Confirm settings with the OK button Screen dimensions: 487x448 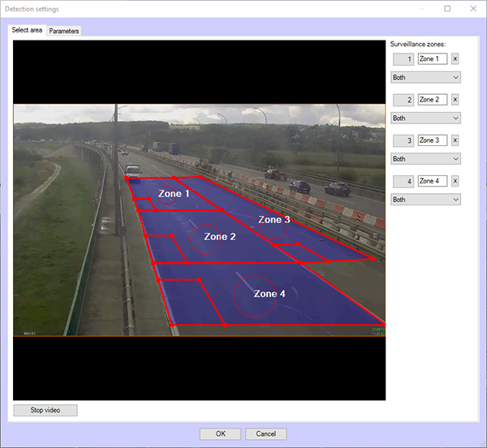pos(220,433)
